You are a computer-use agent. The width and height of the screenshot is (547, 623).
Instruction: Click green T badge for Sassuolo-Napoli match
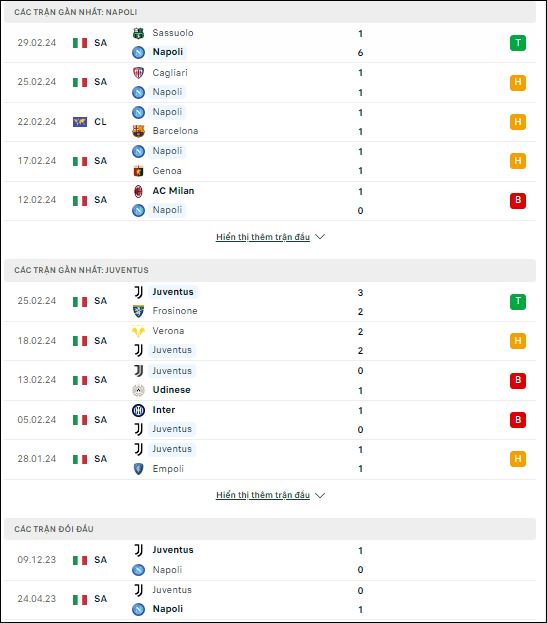(518, 43)
